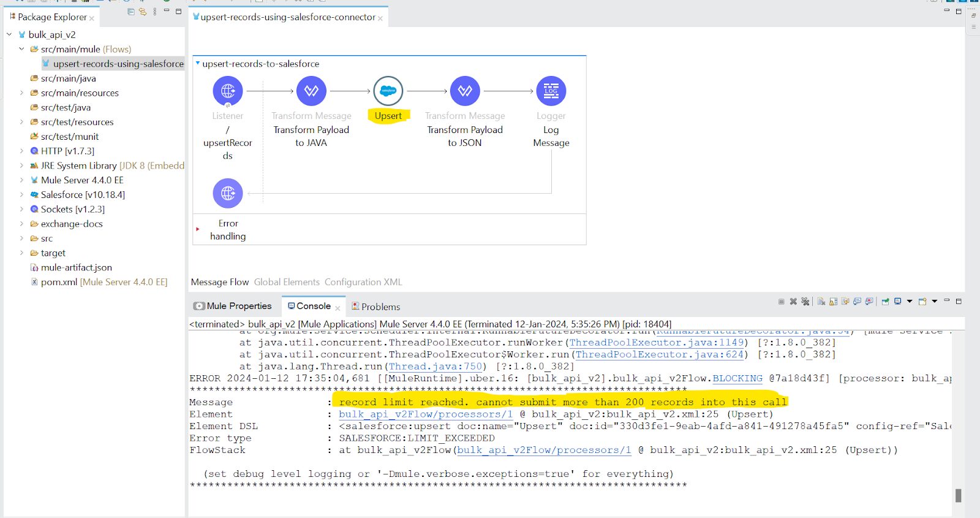Select the Message Flow editor tab
The image size is (980, 518).
[220, 282]
